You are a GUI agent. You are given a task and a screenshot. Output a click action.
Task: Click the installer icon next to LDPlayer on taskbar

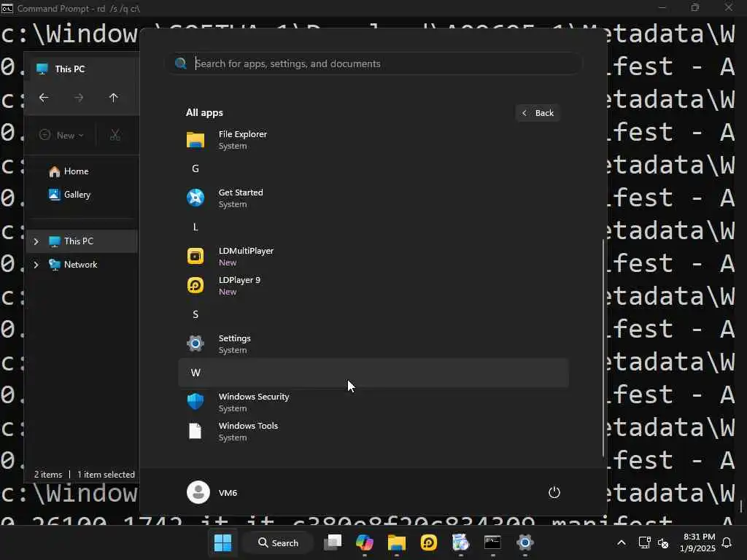(461, 542)
